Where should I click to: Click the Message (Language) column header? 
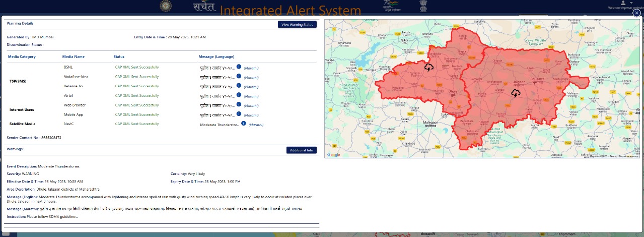click(217, 56)
